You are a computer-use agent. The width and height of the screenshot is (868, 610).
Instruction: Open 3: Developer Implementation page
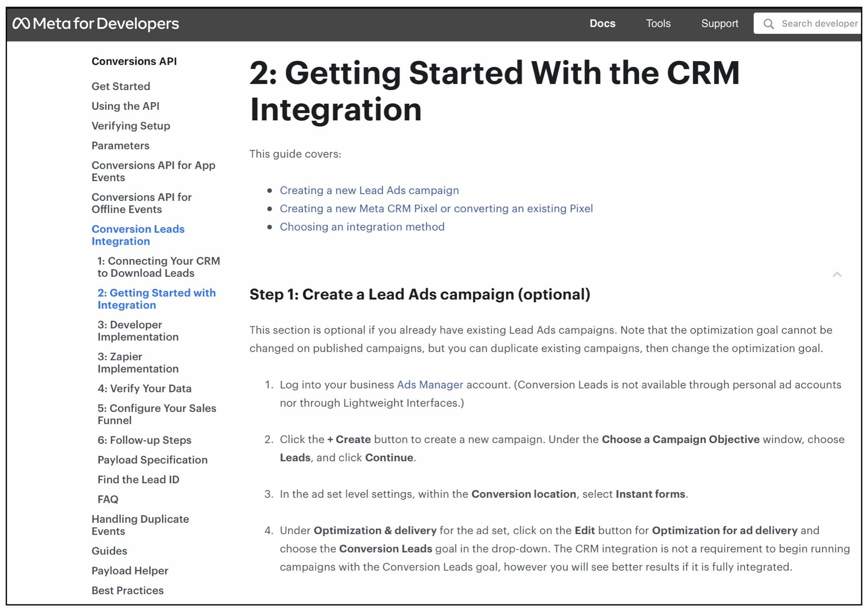(x=138, y=331)
